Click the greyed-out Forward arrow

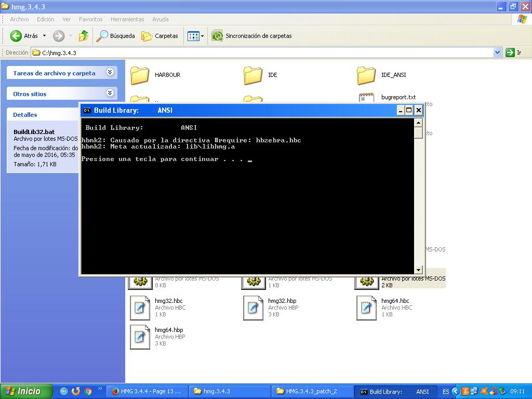click(59, 36)
